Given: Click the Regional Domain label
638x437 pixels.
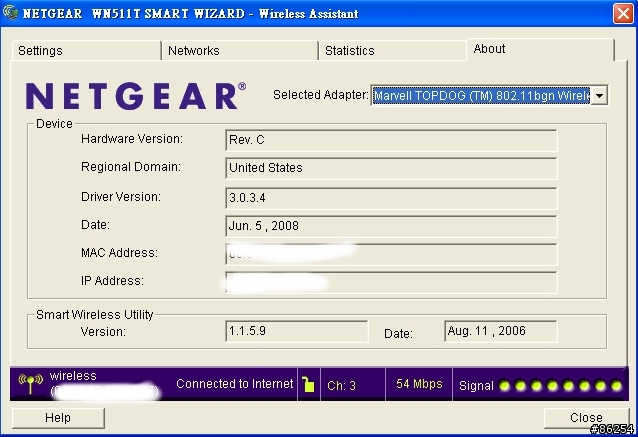Looking at the screenshot, I should tap(131, 167).
